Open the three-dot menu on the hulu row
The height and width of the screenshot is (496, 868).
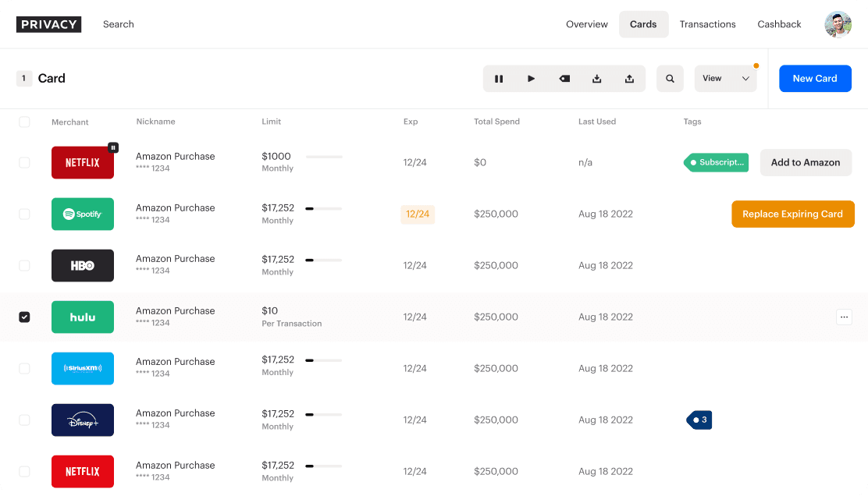[x=844, y=317]
